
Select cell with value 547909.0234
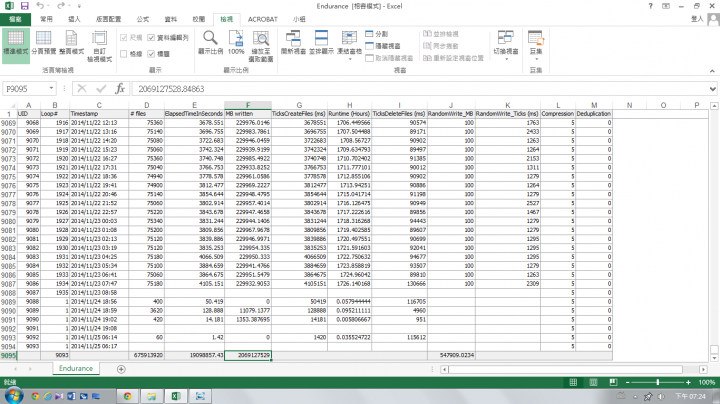coord(451,355)
